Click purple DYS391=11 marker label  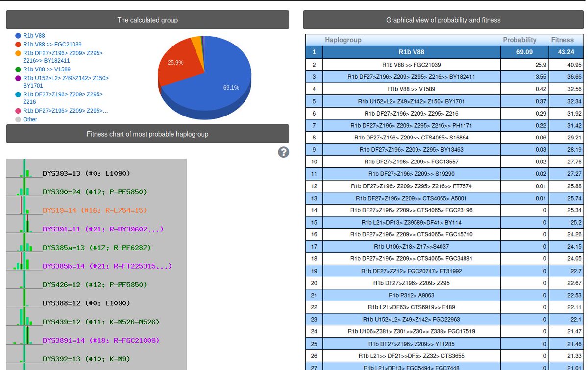pyautogui.click(x=103, y=229)
